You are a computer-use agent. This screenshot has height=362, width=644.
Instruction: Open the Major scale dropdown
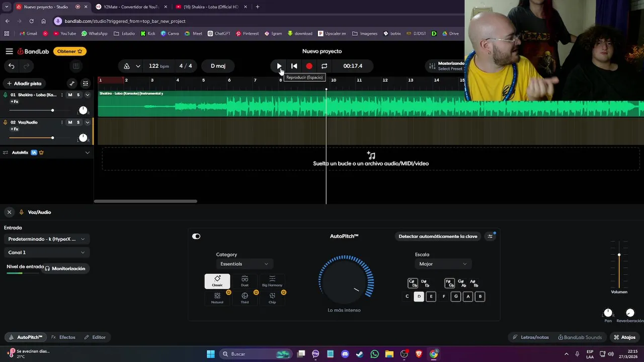pos(443,264)
